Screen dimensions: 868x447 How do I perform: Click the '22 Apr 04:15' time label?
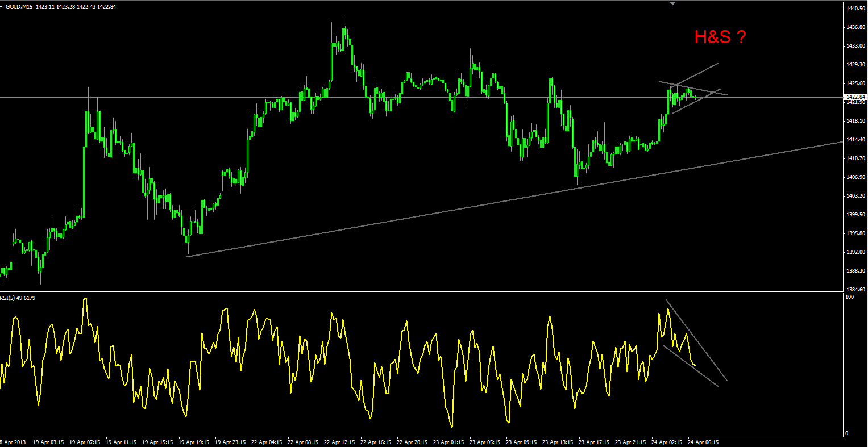tap(267, 442)
